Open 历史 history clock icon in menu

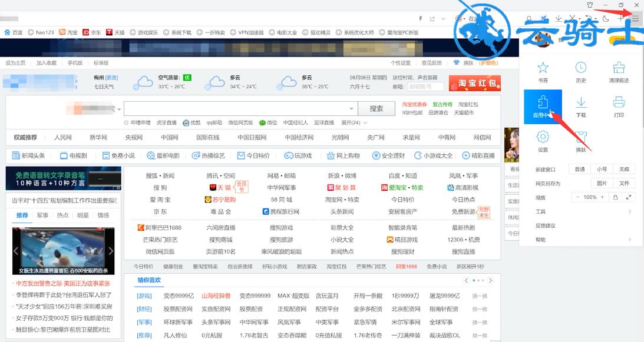coord(581,72)
